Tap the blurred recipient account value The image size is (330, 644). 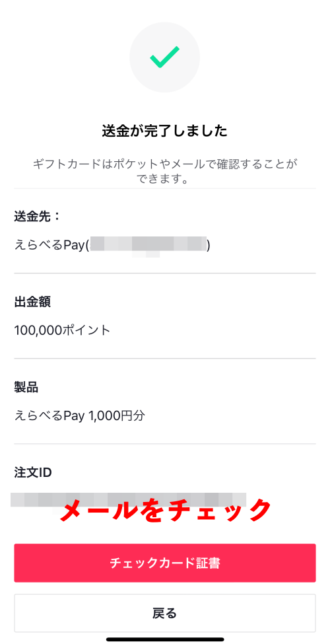point(148,244)
